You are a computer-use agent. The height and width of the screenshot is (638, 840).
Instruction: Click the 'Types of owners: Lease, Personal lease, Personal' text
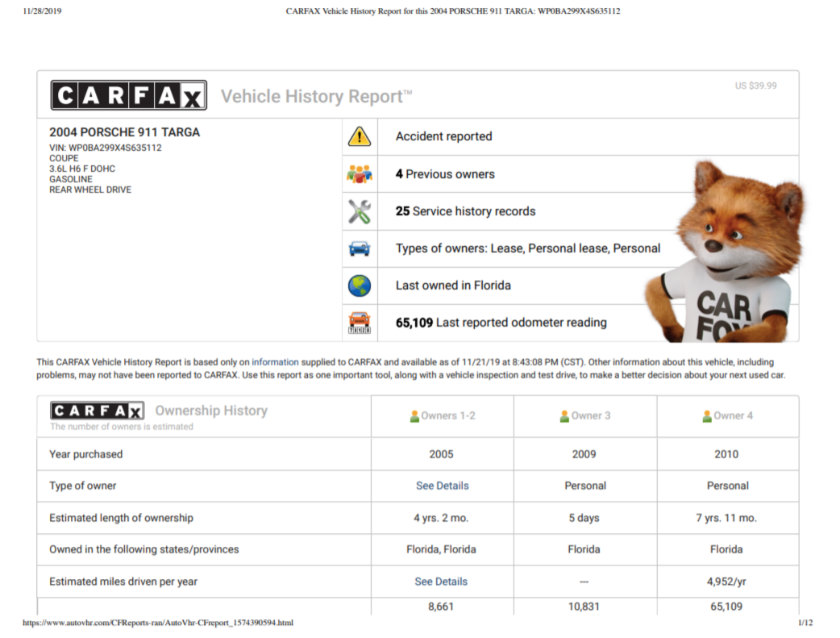coord(528,248)
